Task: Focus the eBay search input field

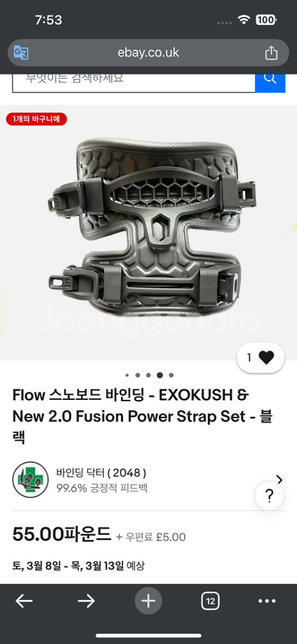Action: click(134, 81)
